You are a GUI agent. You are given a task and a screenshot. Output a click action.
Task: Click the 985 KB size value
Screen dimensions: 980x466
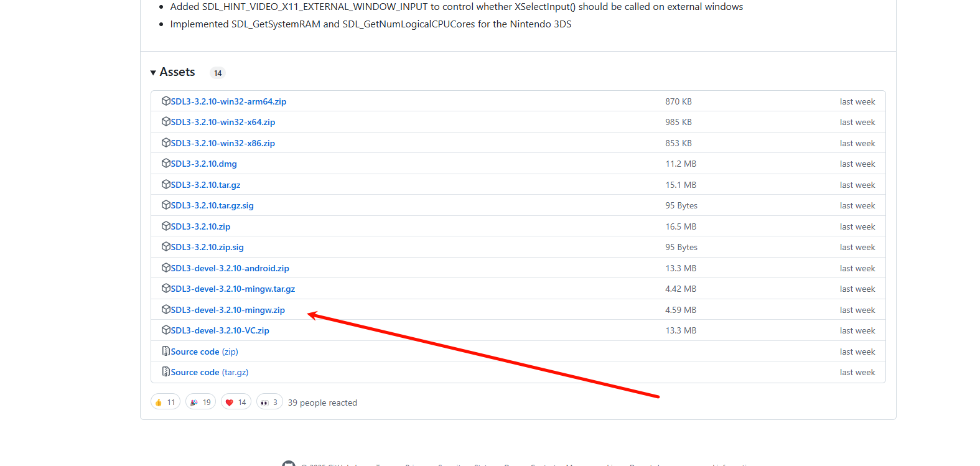point(678,122)
